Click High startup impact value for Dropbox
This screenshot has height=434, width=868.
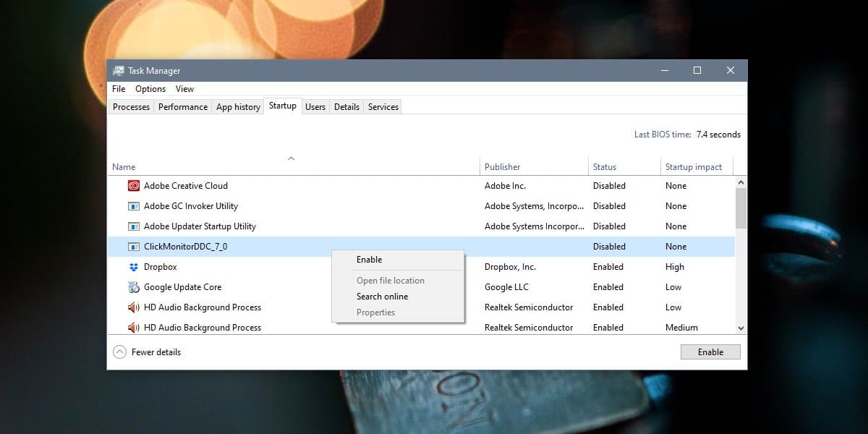675,267
